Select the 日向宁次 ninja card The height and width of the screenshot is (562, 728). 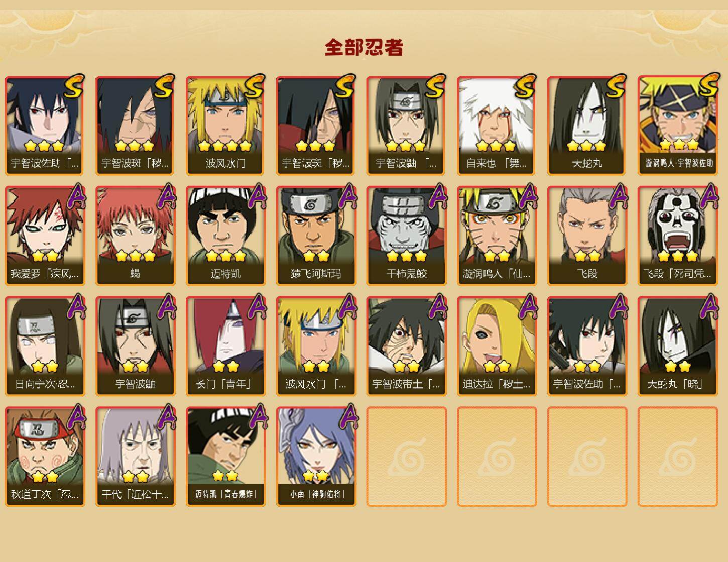[45, 346]
